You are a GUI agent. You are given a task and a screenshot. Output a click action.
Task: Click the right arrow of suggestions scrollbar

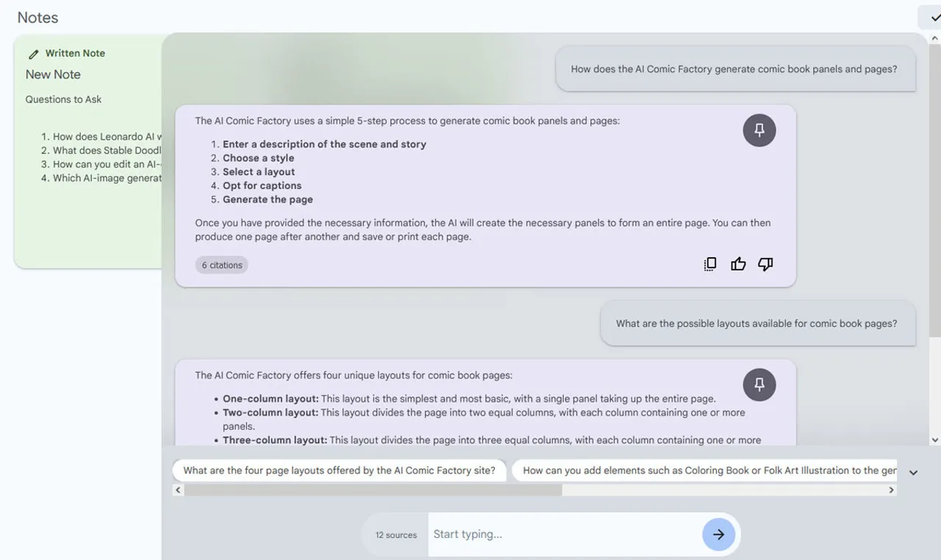point(892,489)
